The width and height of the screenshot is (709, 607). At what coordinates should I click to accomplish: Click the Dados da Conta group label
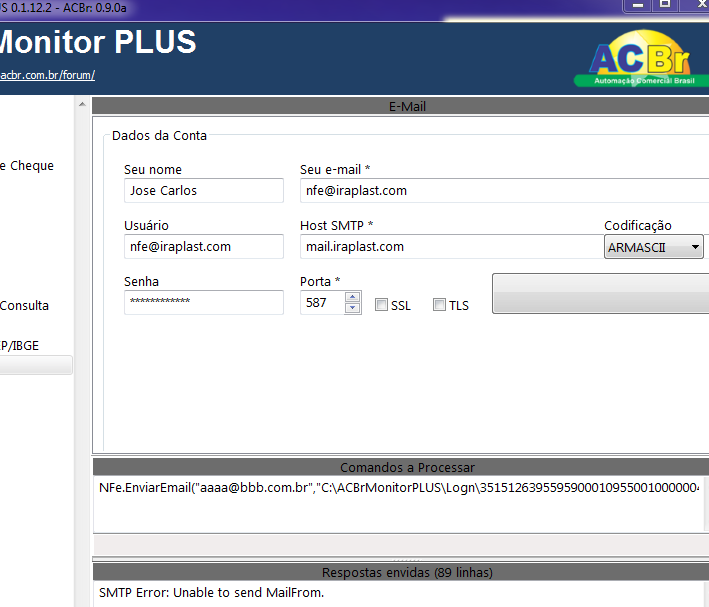[x=159, y=136]
